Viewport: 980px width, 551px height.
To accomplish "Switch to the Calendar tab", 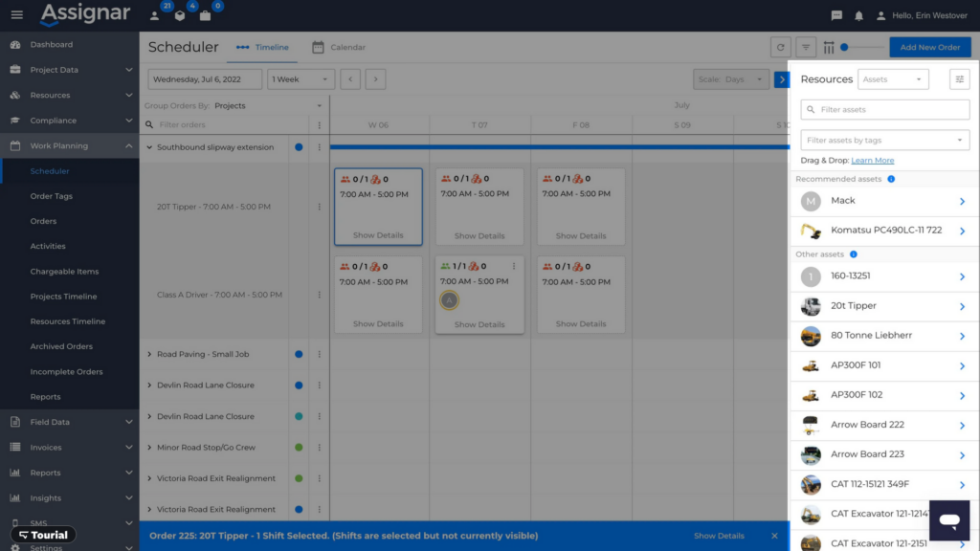I will pyautogui.click(x=340, y=46).
